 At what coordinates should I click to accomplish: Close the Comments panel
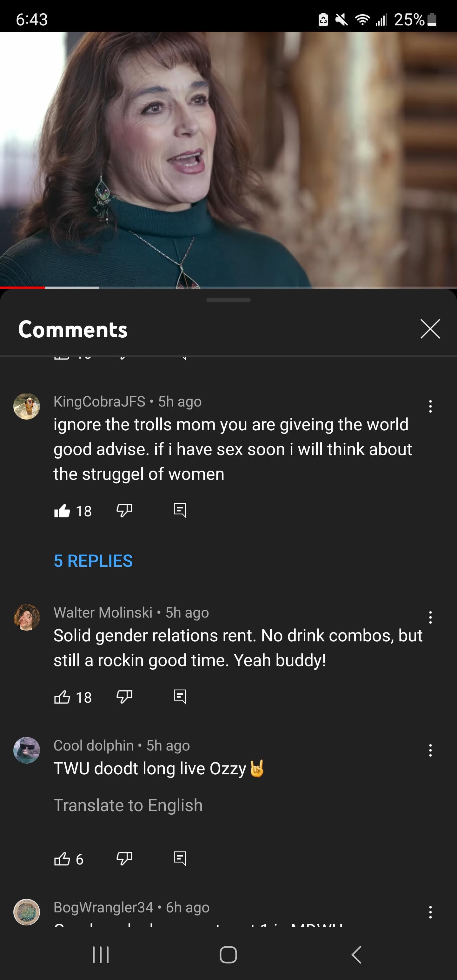(x=430, y=329)
